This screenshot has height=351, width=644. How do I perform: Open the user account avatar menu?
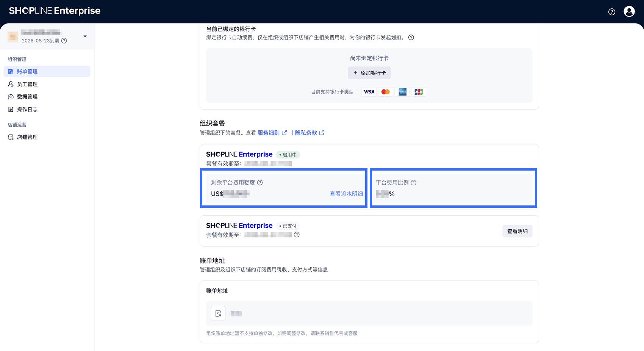tap(629, 12)
